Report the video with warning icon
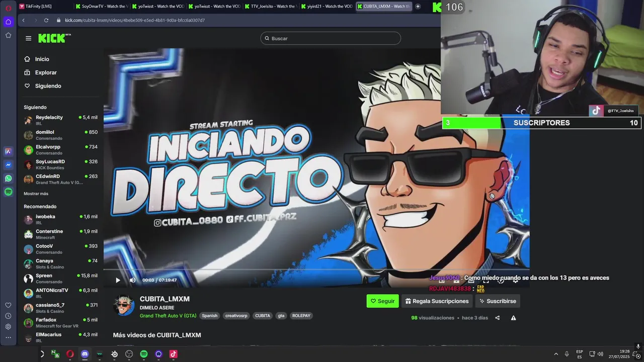This screenshot has height=362, width=644. tap(513, 318)
